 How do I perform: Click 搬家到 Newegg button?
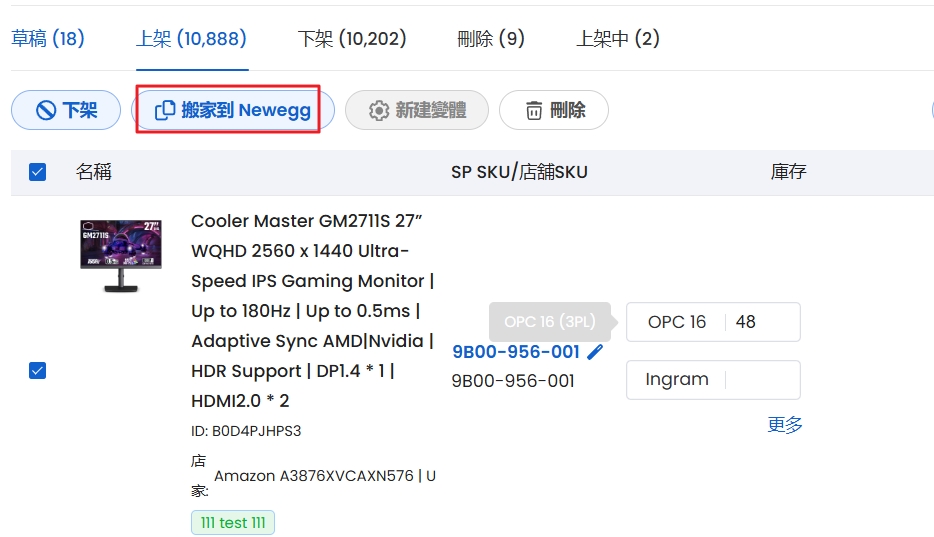click(x=232, y=110)
